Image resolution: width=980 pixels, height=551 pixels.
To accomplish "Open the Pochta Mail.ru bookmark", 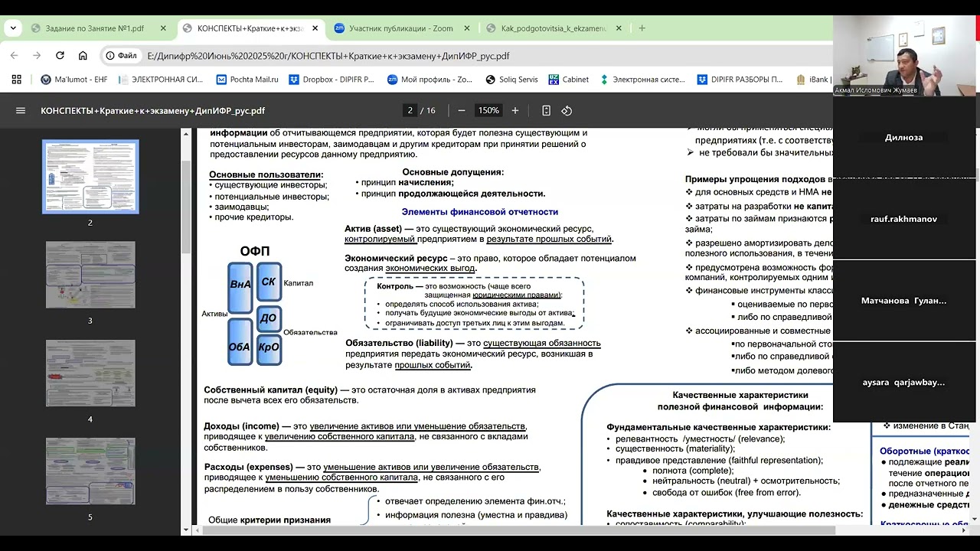I will [247, 79].
